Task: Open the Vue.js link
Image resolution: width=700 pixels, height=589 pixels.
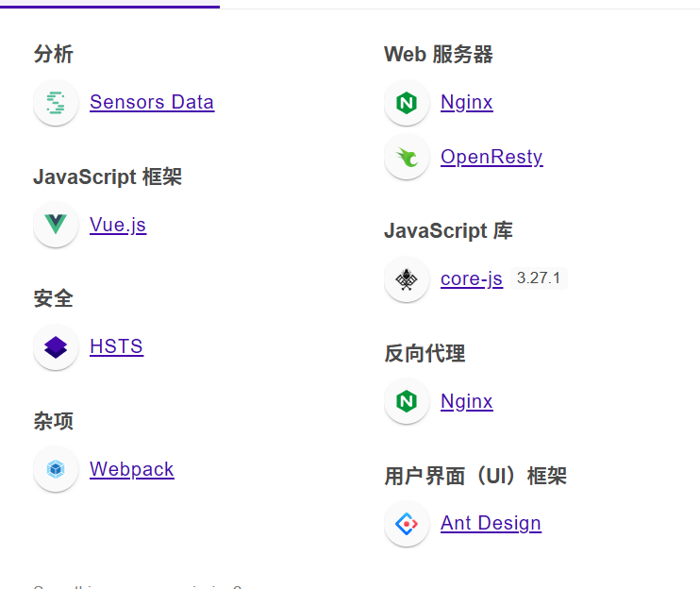Action: (x=118, y=225)
